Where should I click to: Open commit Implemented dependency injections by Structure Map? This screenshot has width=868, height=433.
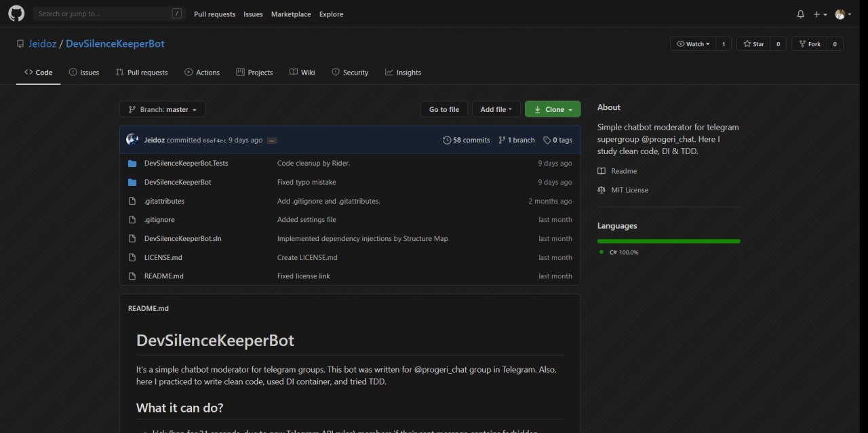click(x=363, y=238)
